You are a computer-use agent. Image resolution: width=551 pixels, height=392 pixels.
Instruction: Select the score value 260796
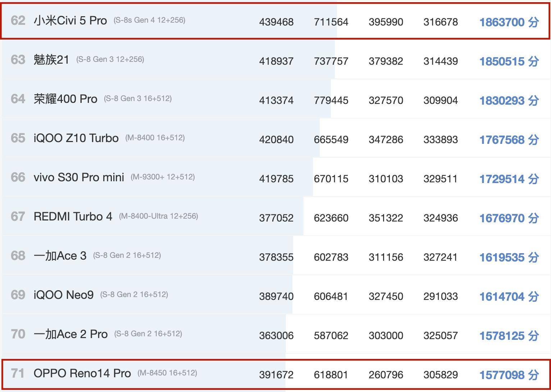pyautogui.click(x=386, y=375)
